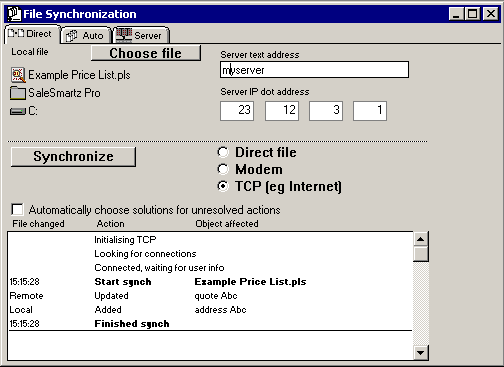
Task: Click the Local Added log row
Action: (x=210, y=310)
